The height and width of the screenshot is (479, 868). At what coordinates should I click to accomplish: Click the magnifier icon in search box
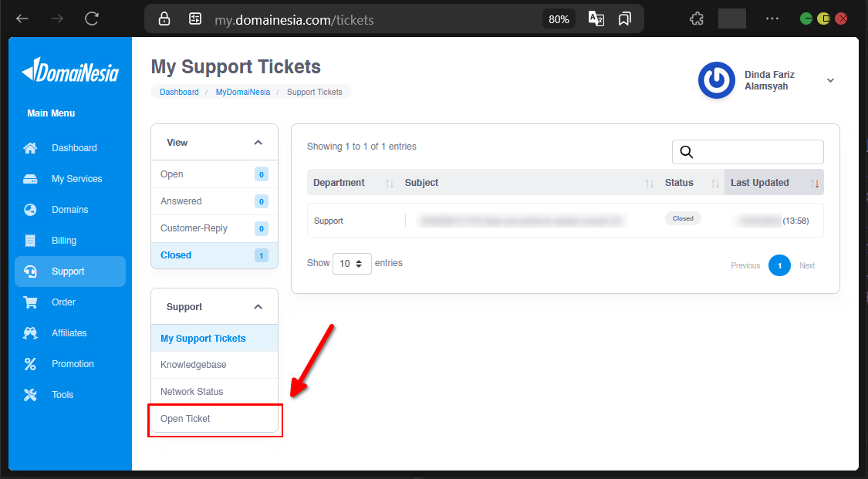(x=687, y=152)
